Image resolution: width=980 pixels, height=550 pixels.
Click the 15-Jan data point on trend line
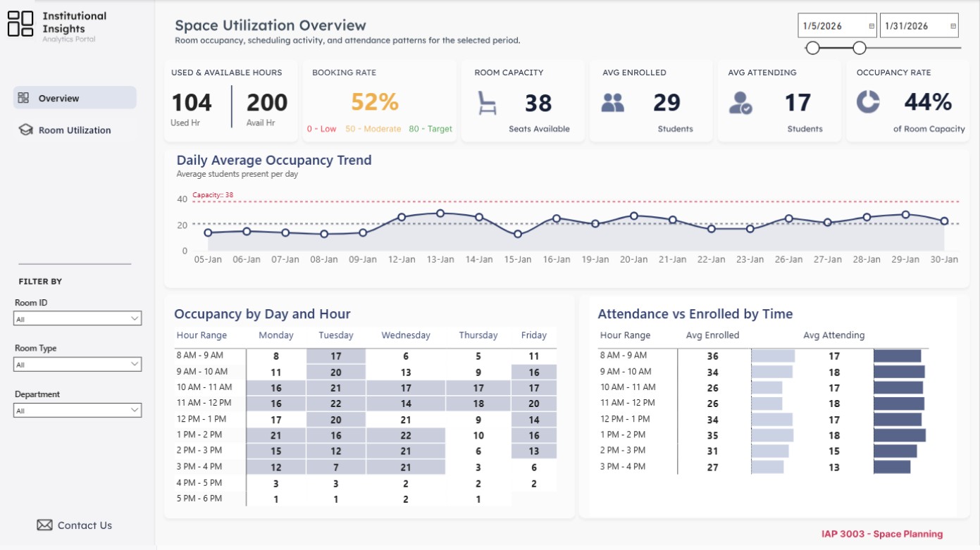[x=518, y=234]
